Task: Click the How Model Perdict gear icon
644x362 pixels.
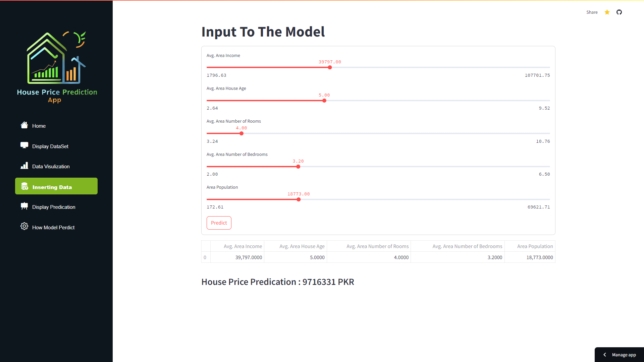Action: tap(24, 226)
